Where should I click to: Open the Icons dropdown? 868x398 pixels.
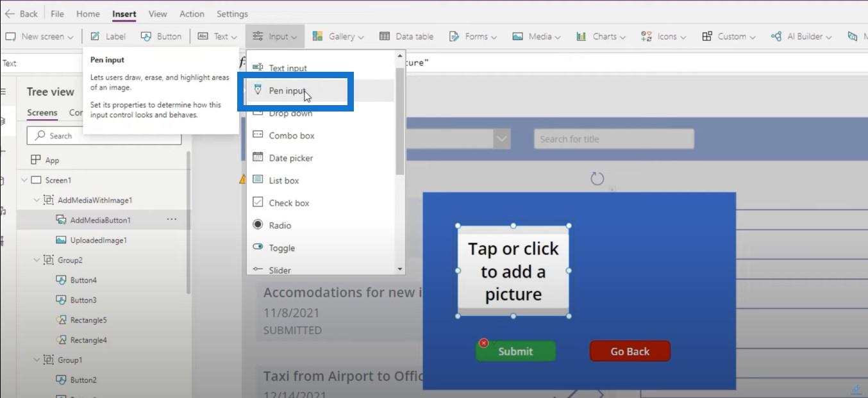point(664,37)
